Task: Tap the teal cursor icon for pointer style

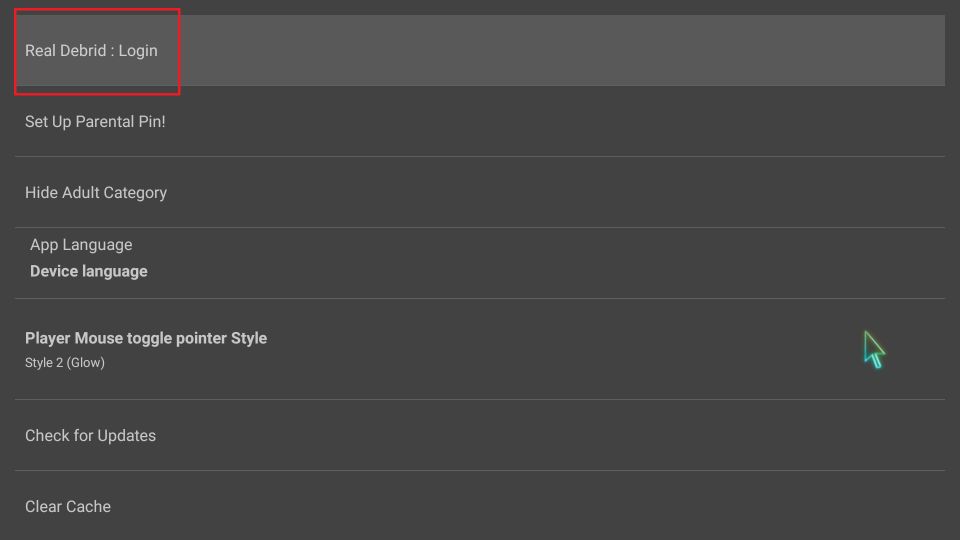Action: click(874, 350)
